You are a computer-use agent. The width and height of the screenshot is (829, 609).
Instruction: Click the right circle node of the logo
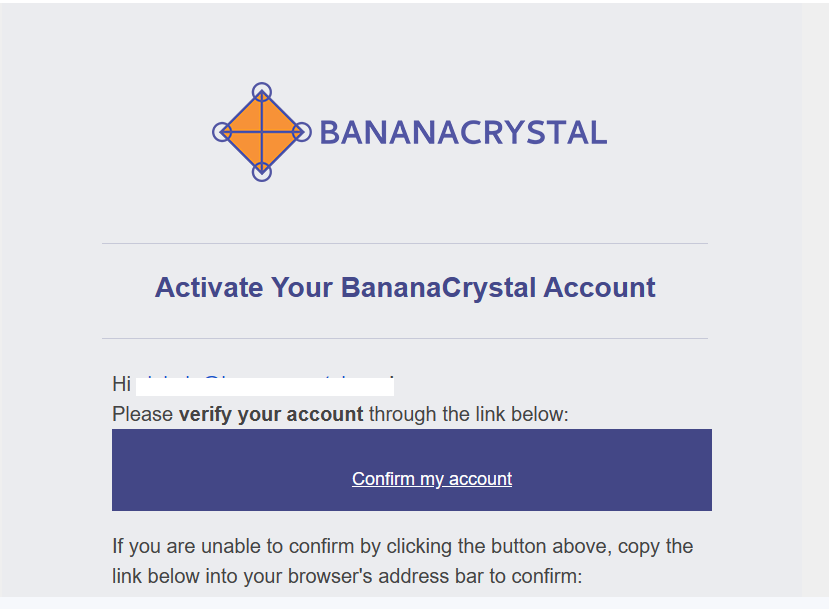pos(302,132)
